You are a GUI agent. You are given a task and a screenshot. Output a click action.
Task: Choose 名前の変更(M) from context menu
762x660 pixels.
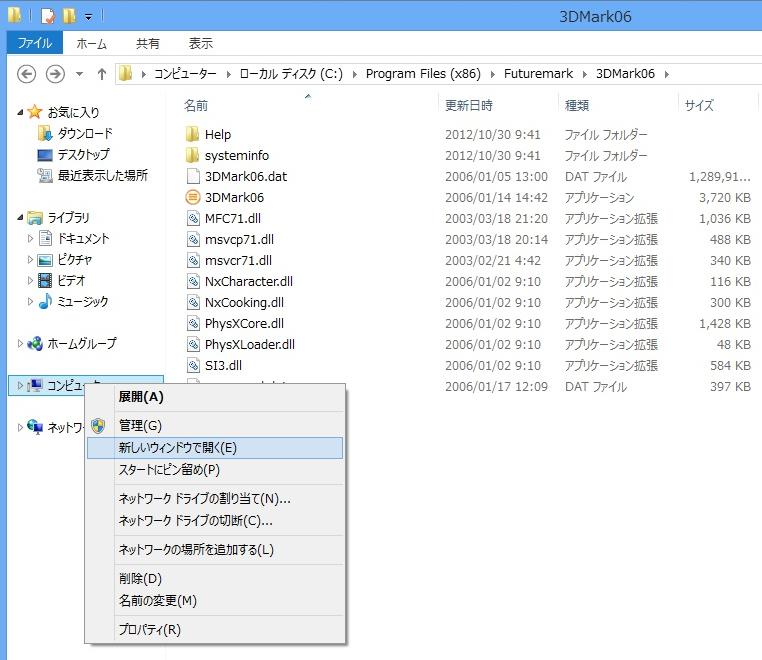[215, 601]
